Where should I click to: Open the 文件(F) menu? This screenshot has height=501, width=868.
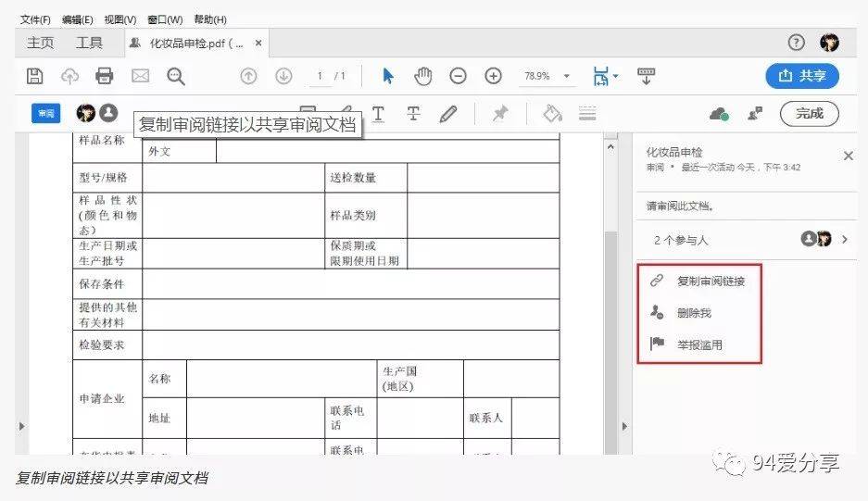(x=35, y=20)
